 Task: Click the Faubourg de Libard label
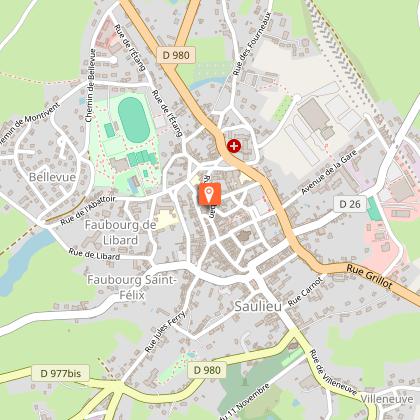tap(120, 232)
